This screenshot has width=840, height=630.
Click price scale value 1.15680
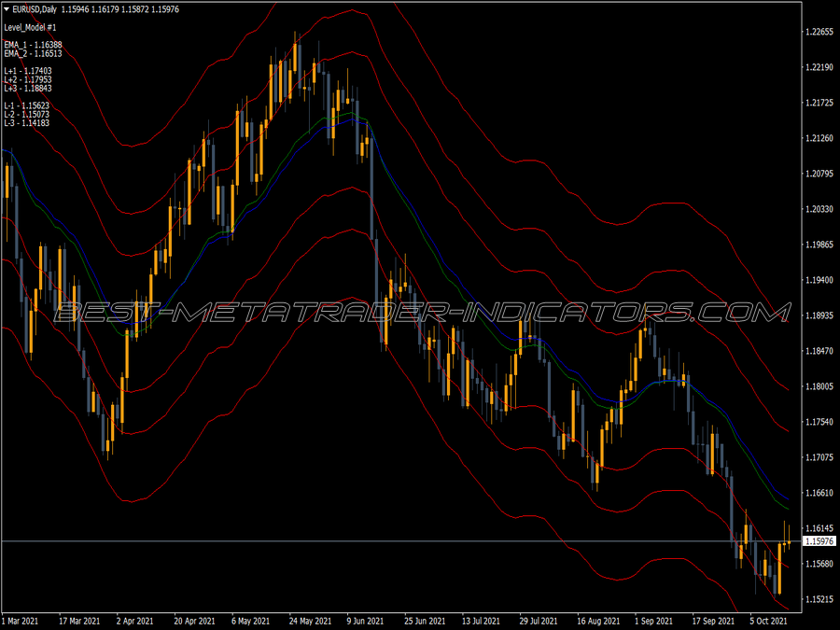pos(819,564)
